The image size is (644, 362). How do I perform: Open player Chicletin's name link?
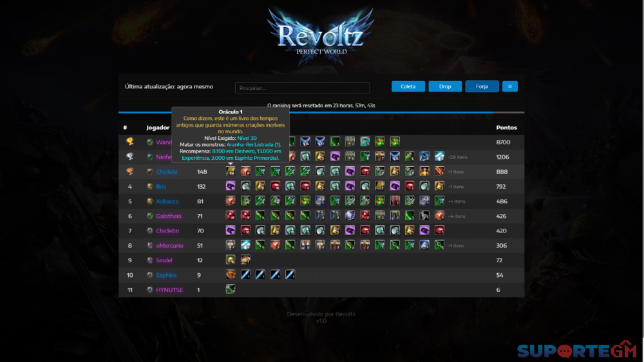[167, 231]
